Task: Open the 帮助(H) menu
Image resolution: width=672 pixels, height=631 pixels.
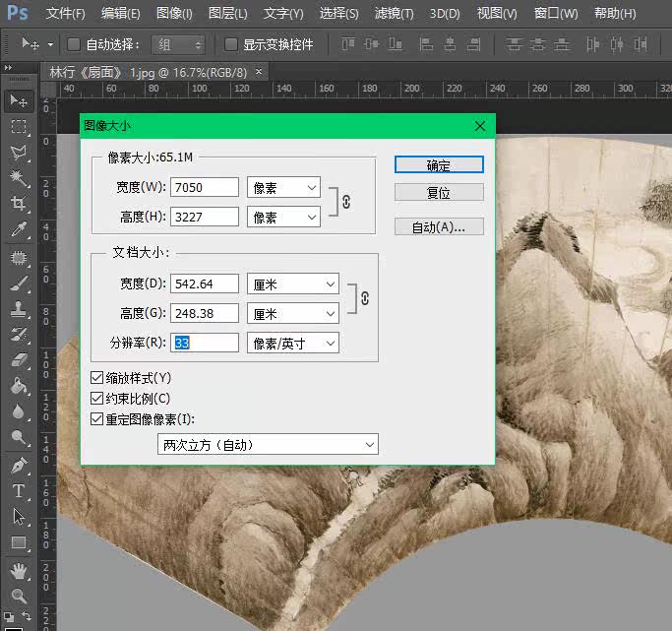Action: 615,14
